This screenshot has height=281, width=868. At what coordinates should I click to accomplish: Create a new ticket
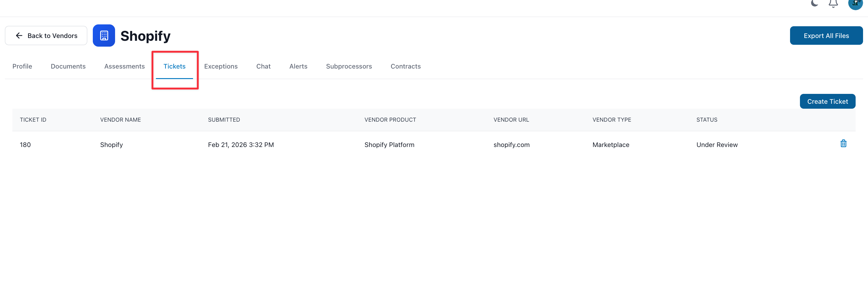827,102
